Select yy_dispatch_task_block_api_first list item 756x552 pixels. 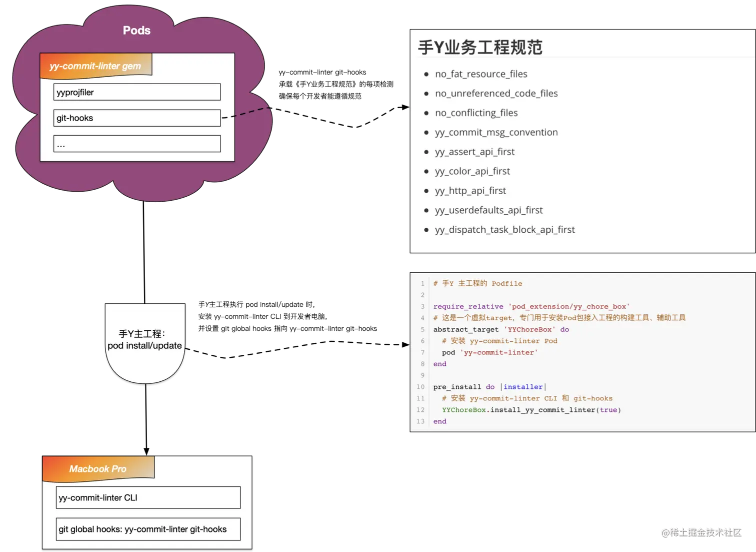click(504, 230)
